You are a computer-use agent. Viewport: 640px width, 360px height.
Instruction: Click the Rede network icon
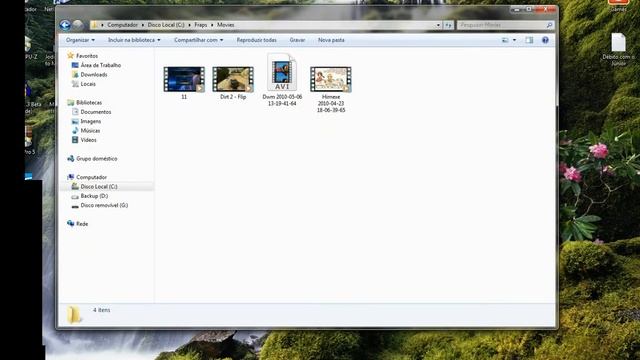tap(71, 224)
